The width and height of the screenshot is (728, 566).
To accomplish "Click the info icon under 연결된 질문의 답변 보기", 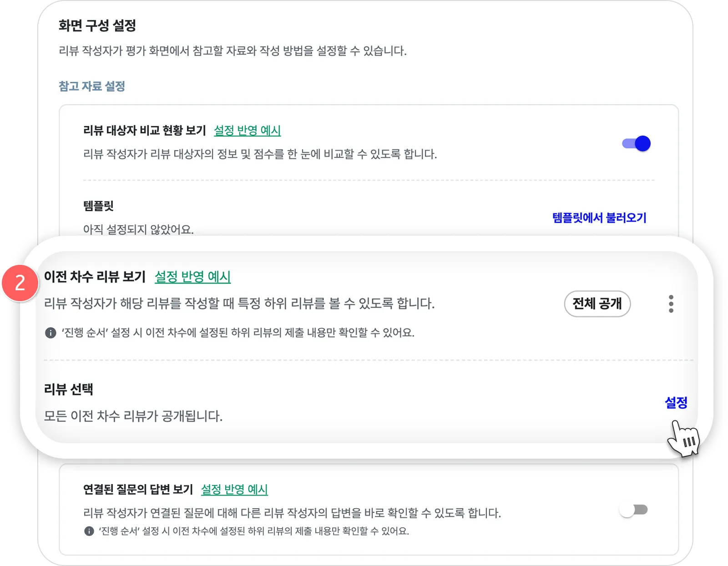I will (x=89, y=531).
